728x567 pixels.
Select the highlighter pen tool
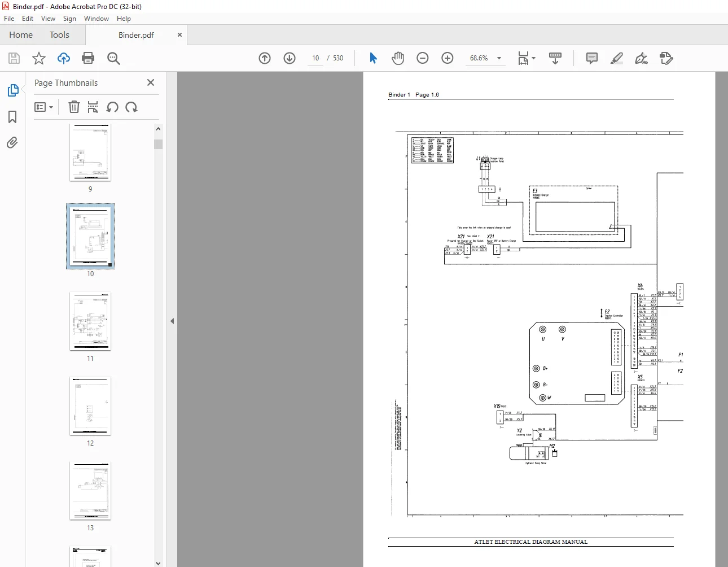(617, 58)
